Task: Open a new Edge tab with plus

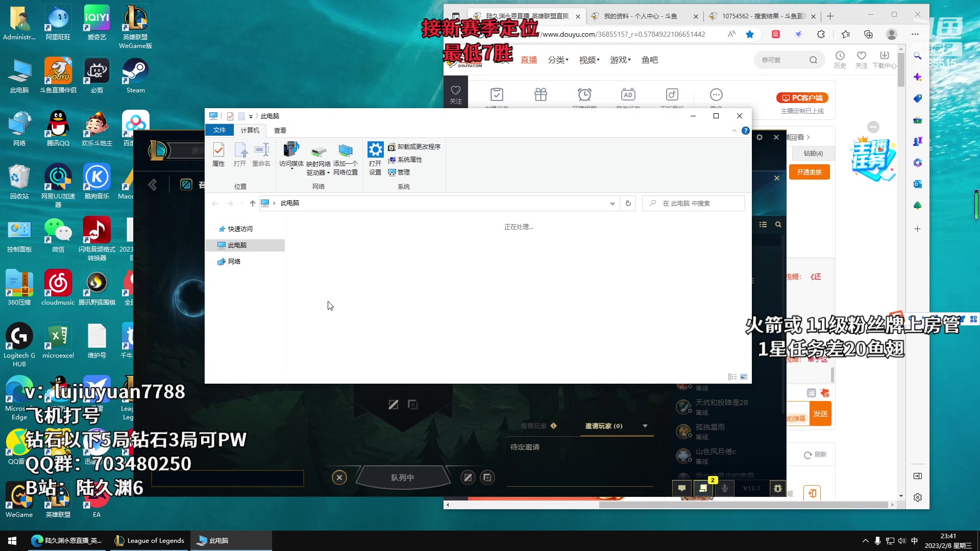Action: pos(830,16)
